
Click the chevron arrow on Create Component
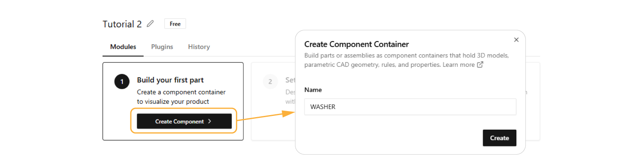210,121
